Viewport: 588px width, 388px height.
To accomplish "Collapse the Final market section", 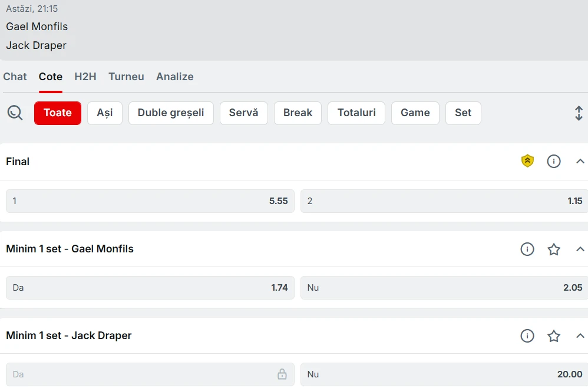I will click(580, 162).
